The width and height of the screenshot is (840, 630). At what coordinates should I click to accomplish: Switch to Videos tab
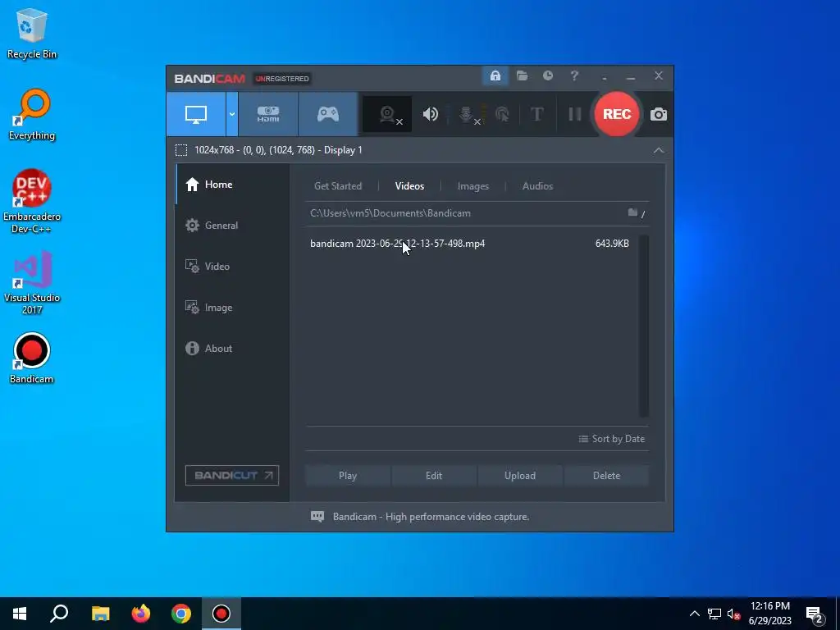point(410,186)
